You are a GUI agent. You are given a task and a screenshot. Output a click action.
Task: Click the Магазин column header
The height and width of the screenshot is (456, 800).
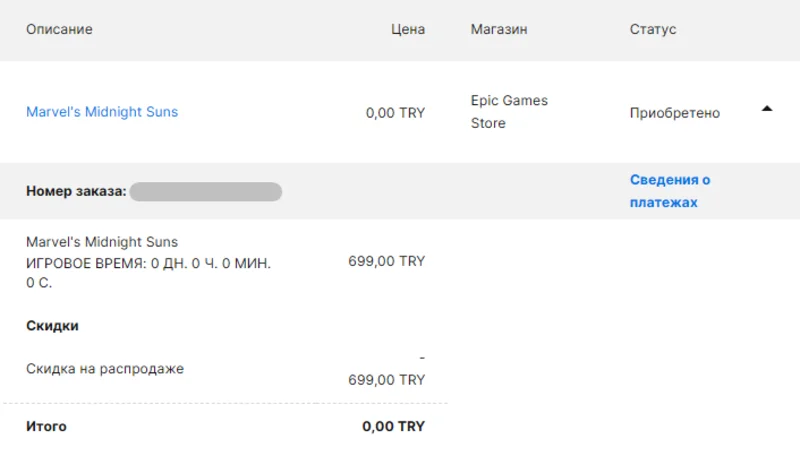(x=499, y=30)
